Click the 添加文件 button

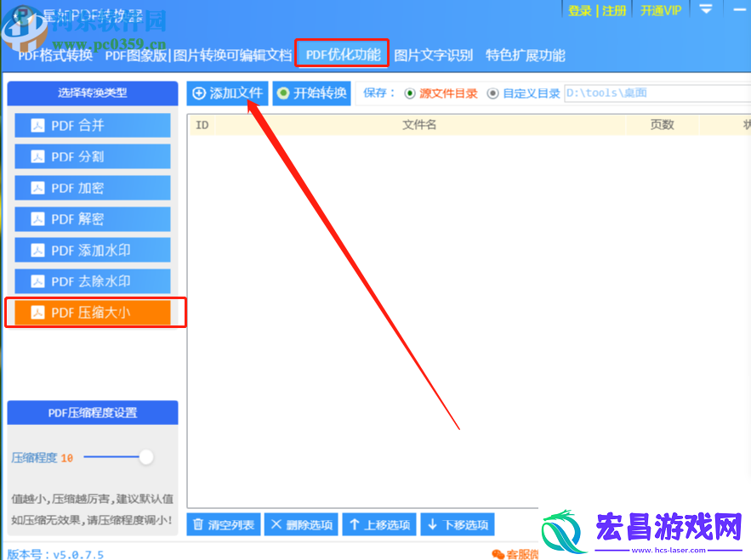tap(227, 93)
